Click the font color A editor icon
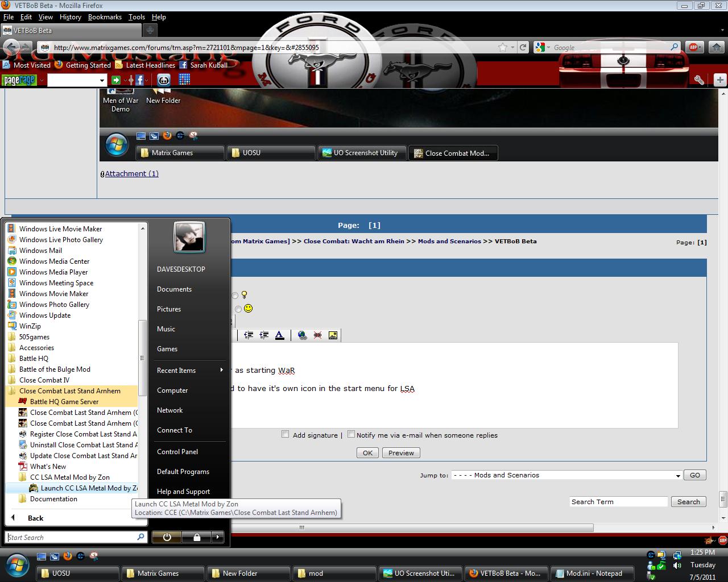 pyautogui.click(x=279, y=335)
